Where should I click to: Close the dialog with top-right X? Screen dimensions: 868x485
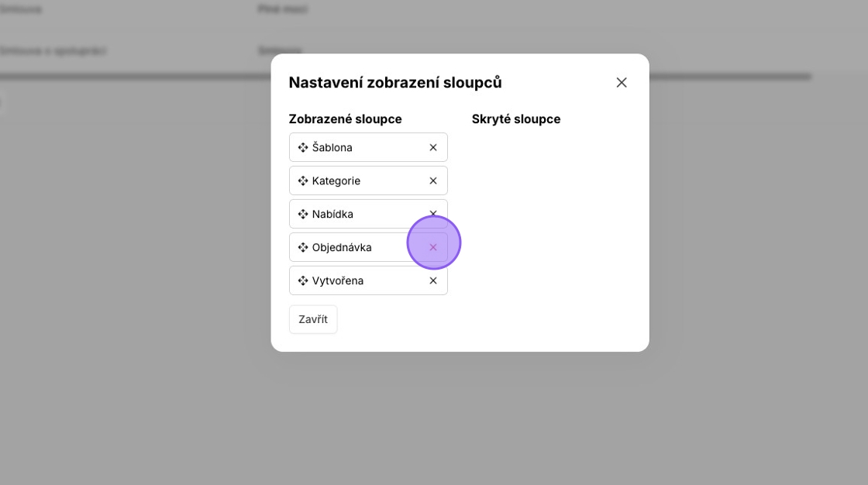pos(621,82)
